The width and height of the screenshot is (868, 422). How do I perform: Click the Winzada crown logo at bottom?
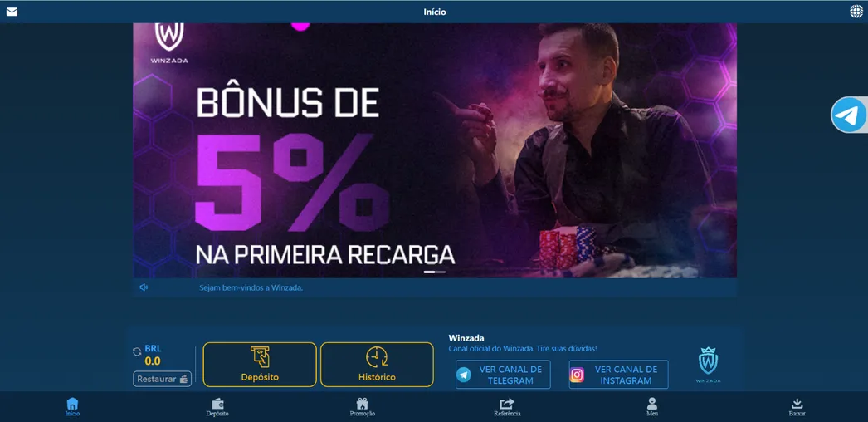708,365
